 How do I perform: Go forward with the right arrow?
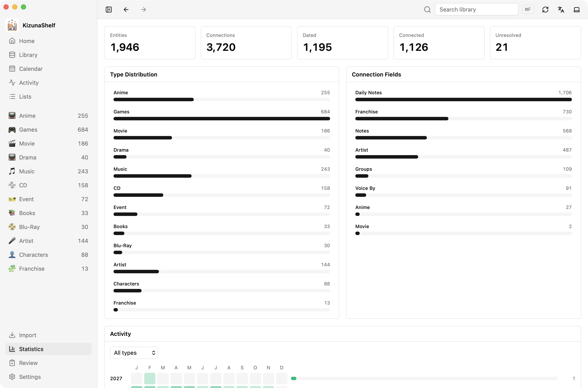pos(143,10)
